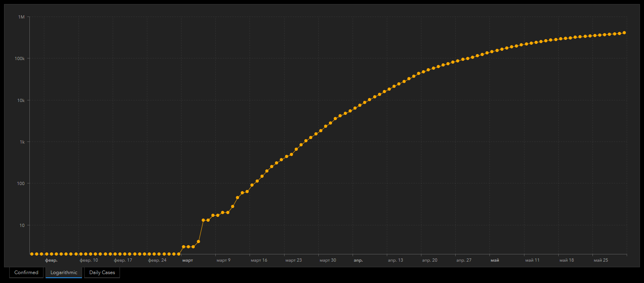This screenshot has height=283, width=644.
Task: Select the Logarithmic tab
Action: coord(64,273)
